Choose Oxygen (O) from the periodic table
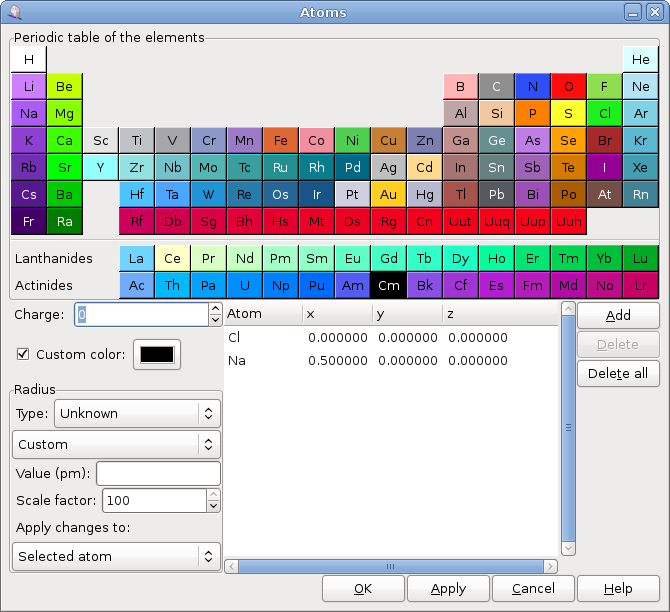The height and width of the screenshot is (612, 670). 568,87
